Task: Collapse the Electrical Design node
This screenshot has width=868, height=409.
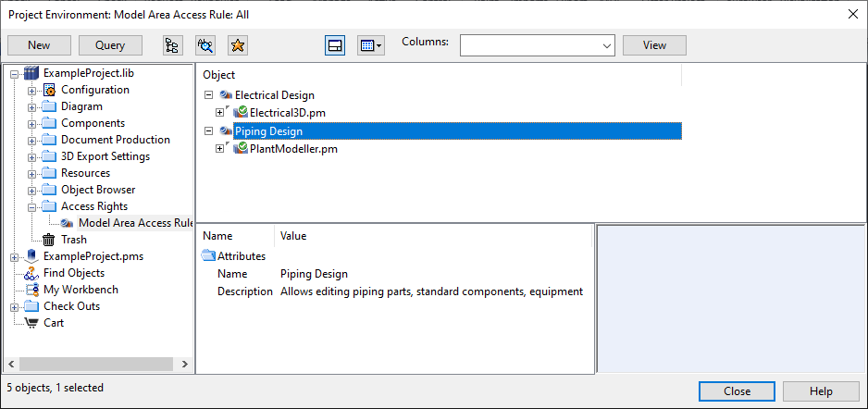Action: pyautogui.click(x=208, y=94)
